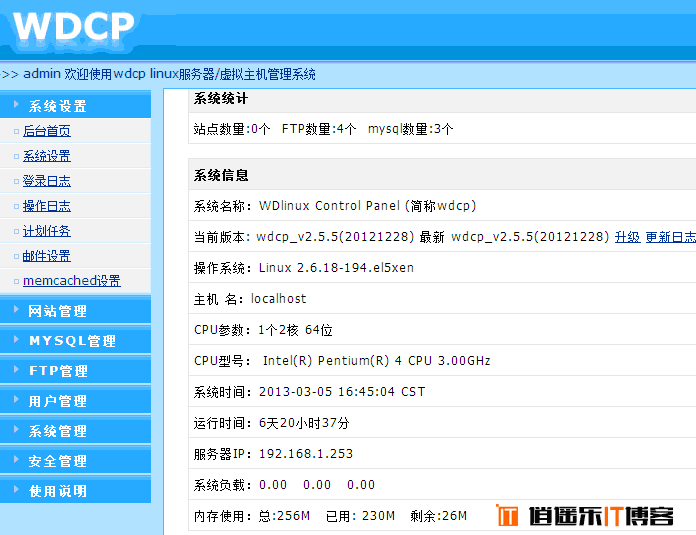Open the 系统设置 sidebar link
Viewport: 696px width, 535px height.
tap(47, 156)
